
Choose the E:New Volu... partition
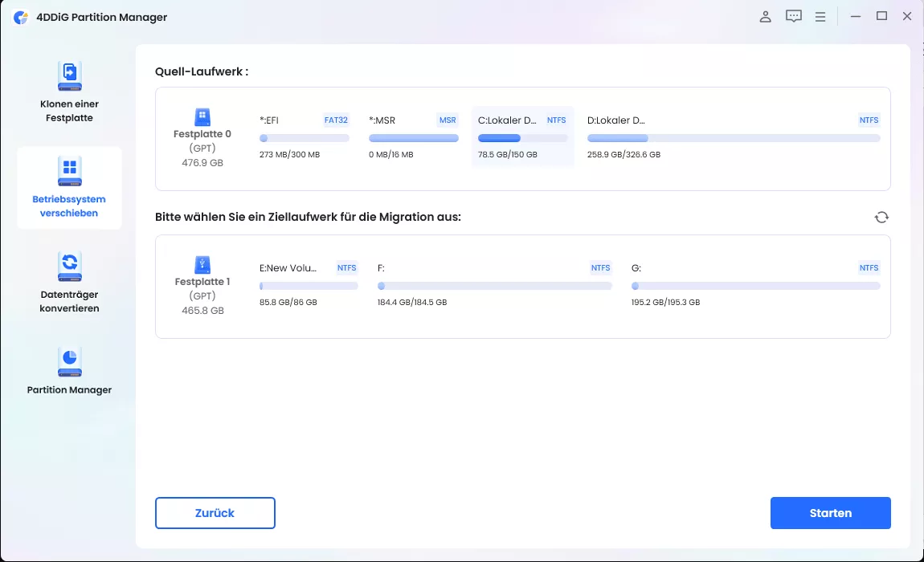coord(309,285)
